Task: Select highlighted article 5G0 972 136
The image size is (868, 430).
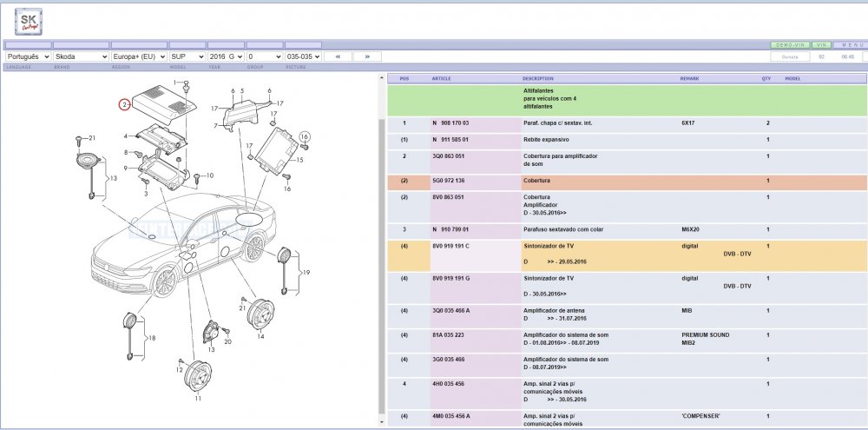Action: (449, 181)
